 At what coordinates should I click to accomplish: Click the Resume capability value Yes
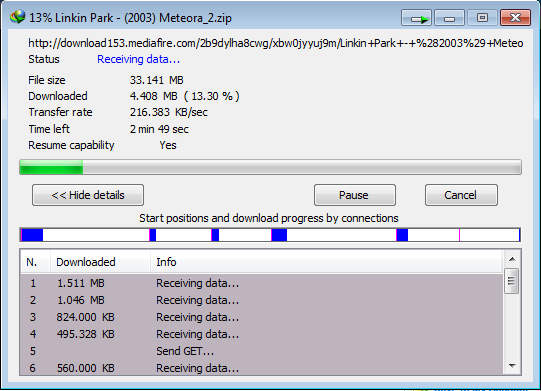pyautogui.click(x=168, y=145)
